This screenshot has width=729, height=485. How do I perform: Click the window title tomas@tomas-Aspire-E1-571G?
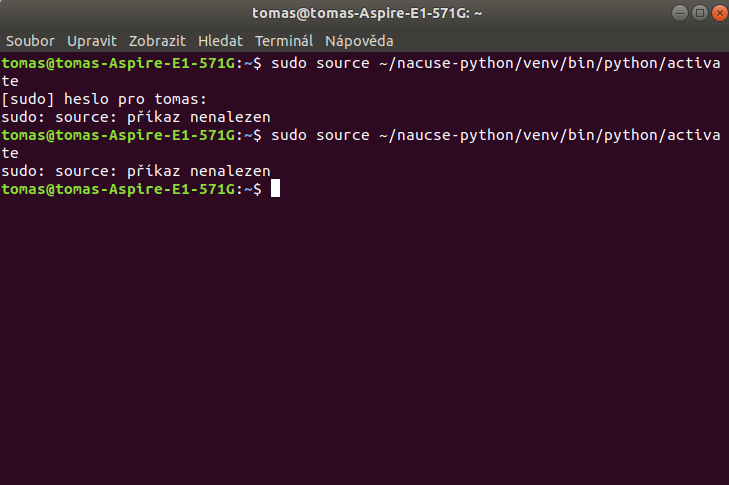tap(367, 13)
